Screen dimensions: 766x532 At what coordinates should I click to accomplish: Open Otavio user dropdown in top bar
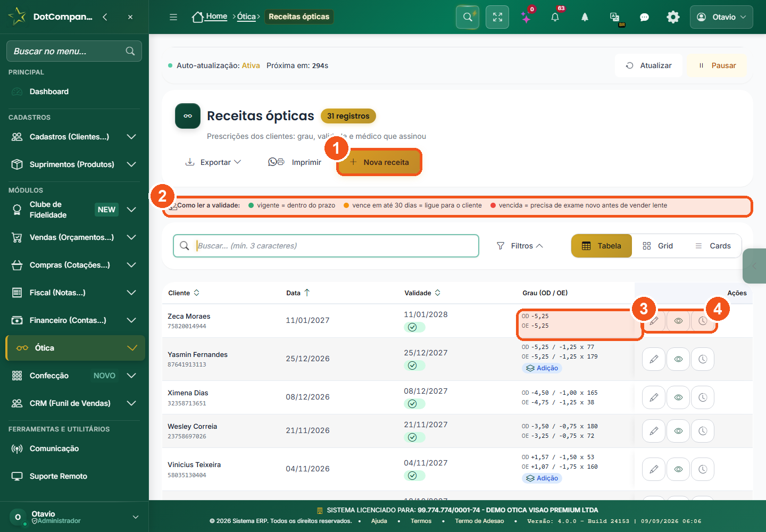click(x=721, y=17)
